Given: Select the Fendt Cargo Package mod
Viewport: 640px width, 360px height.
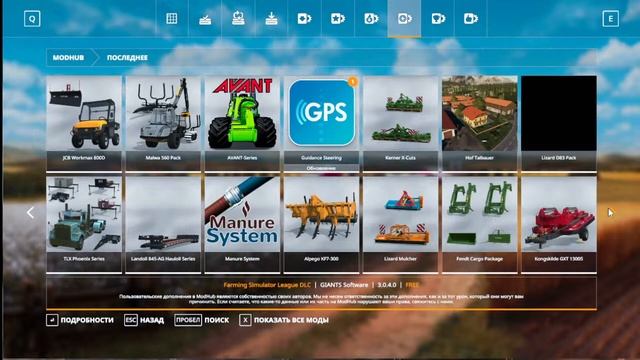Looking at the screenshot, I should click(x=480, y=224).
